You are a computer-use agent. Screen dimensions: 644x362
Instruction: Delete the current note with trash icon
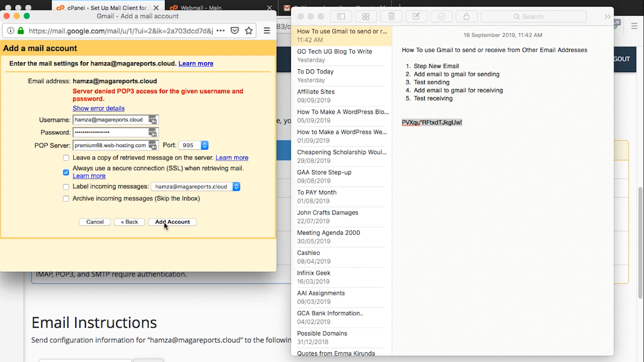(x=391, y=16)
